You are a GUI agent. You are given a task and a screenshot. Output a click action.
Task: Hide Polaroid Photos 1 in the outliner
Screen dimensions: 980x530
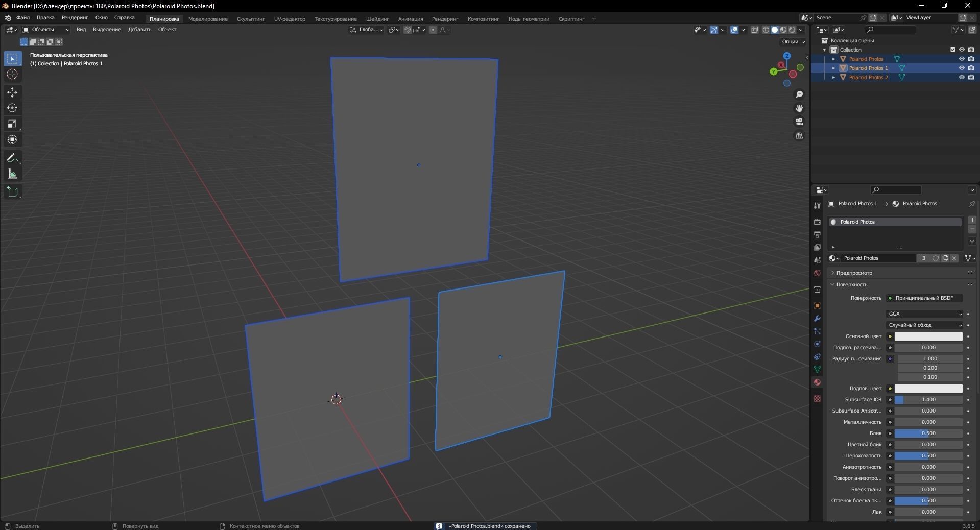962,68
